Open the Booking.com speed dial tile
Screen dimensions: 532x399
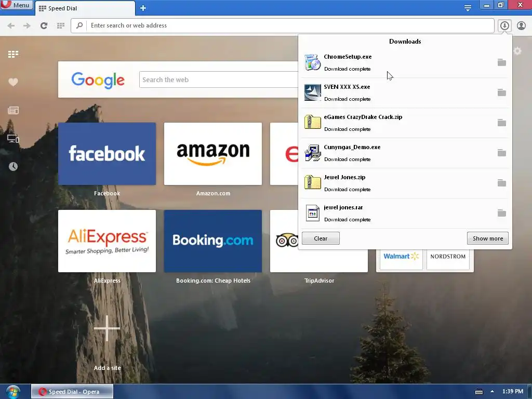212,241
